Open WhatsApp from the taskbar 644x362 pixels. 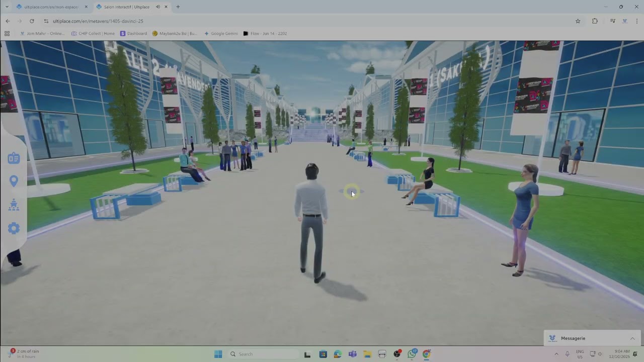tap(412, 354)
